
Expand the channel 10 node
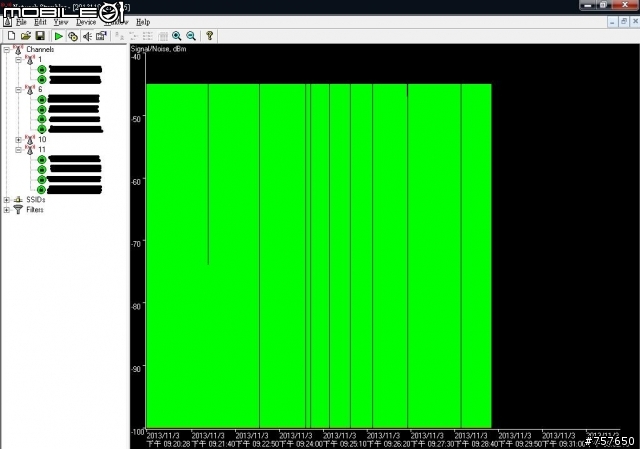(18, 140)
